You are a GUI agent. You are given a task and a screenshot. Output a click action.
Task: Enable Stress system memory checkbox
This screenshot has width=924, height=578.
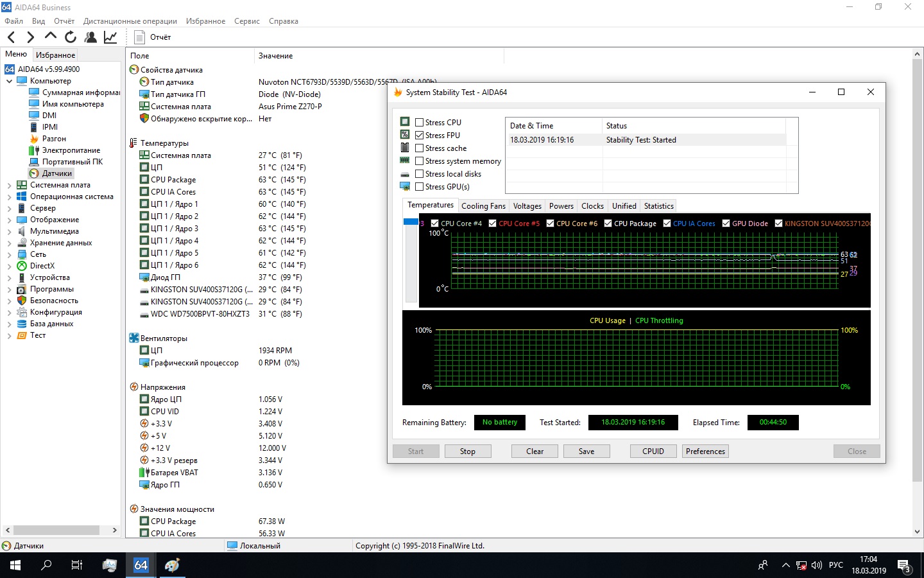pyautogui.click(x=419, y=161)
